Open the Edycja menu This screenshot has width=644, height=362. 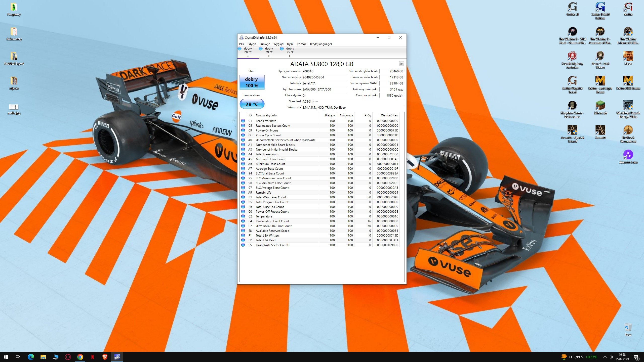[252, 44]
